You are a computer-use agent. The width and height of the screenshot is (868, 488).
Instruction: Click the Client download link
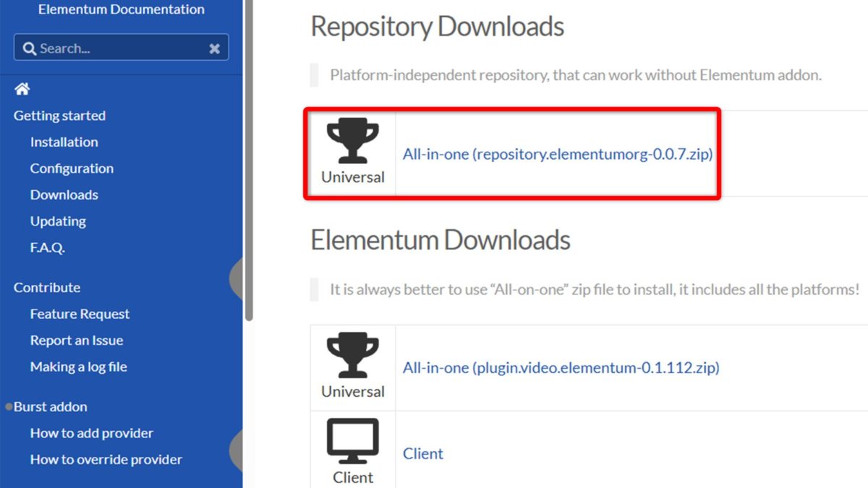[x=423, y=453]
